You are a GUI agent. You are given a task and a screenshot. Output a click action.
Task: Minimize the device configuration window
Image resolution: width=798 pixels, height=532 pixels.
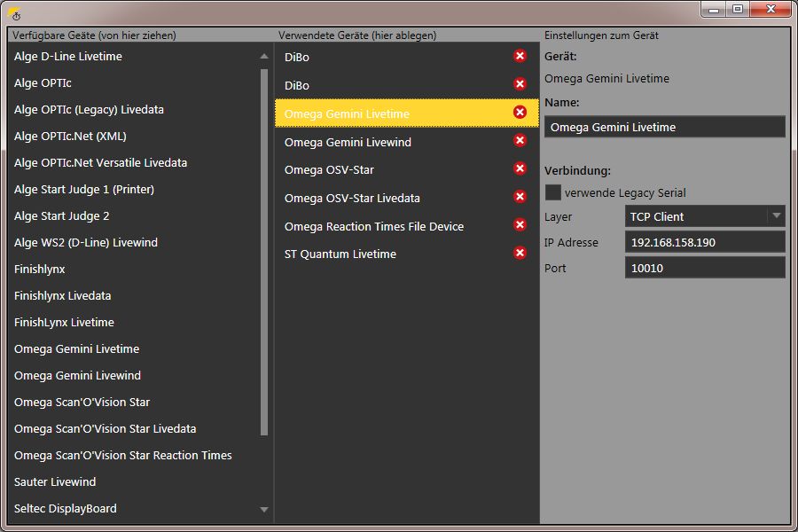tap(714, 9)
